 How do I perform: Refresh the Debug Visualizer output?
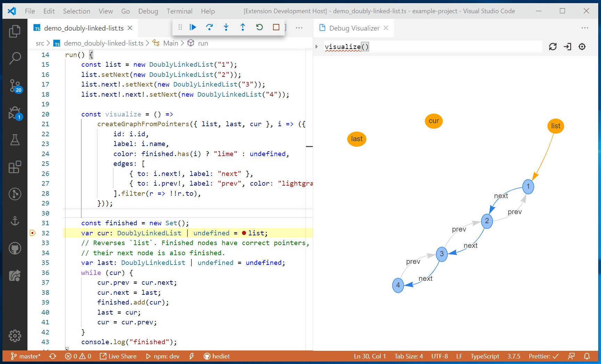click(x=553, y=47)
